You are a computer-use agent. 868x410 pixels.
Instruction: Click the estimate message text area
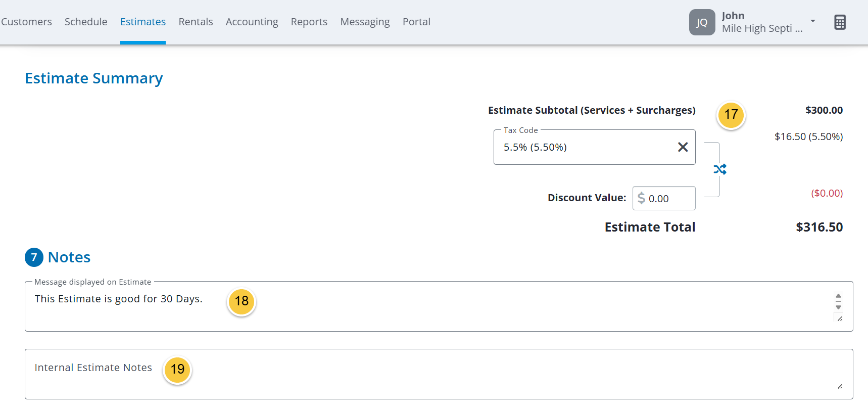point(439,306)
